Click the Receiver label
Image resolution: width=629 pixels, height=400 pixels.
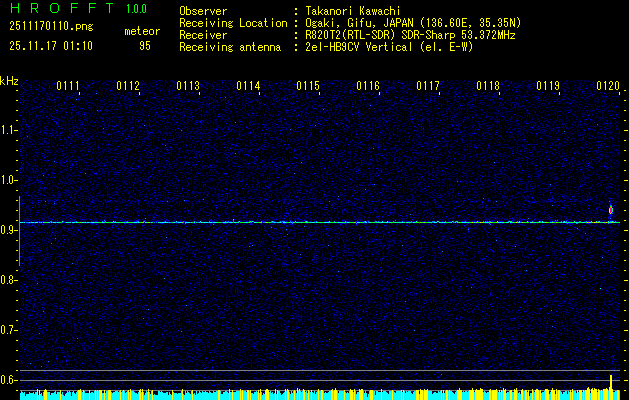pyautogui.click(x=203, y=35)
